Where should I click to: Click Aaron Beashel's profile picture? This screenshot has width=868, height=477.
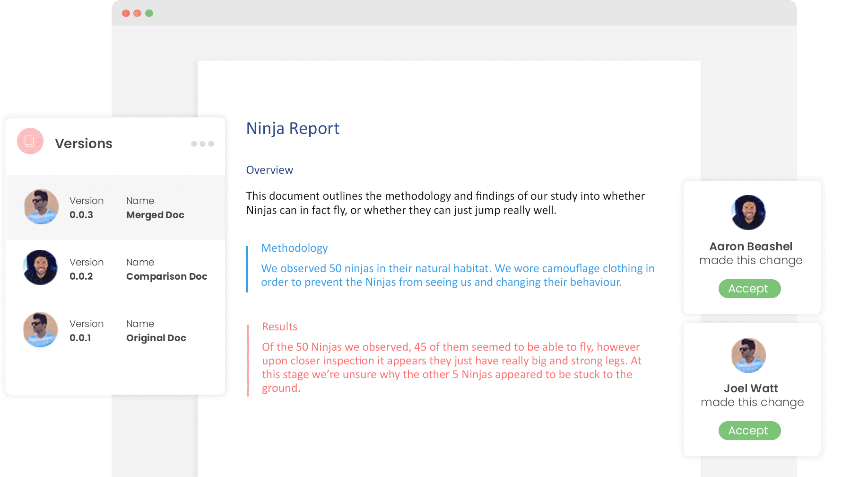[x=748, y=212]
